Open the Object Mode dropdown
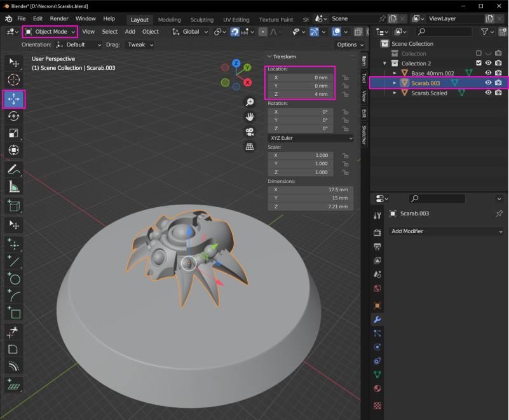Viewport: 509px width, 420px height. point(50,31)
